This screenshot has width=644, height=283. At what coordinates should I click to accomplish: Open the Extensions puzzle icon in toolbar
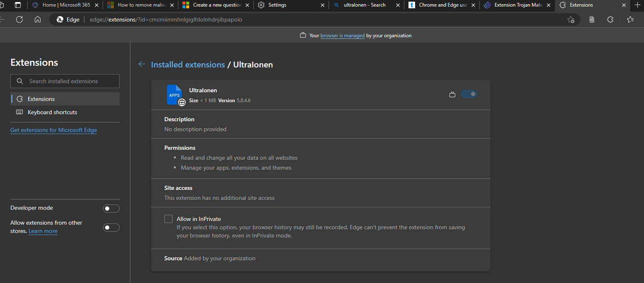(610, 19)
